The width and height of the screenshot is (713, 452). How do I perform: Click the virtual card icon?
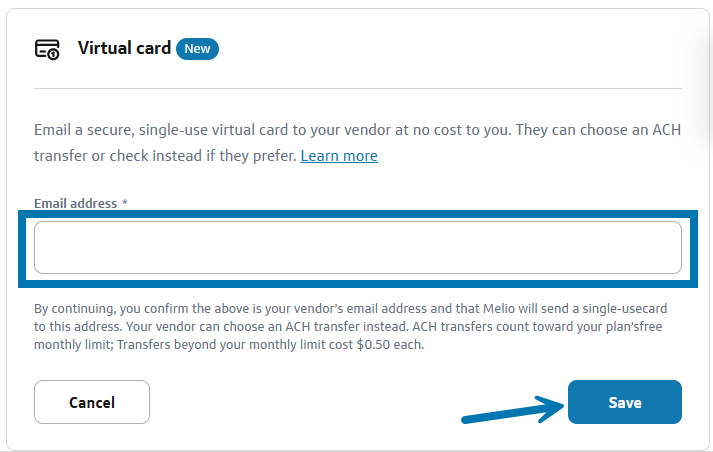click(x=47, y=49)
